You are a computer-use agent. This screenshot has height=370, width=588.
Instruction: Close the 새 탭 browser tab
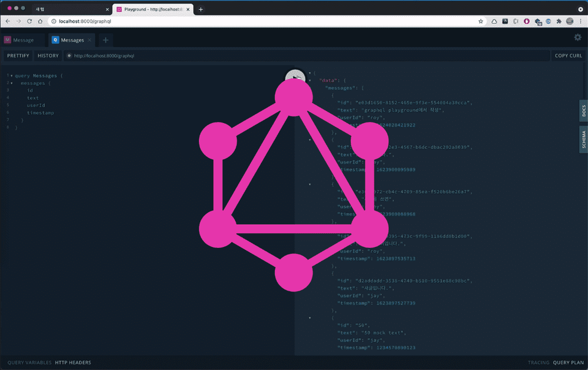(107, 9)
